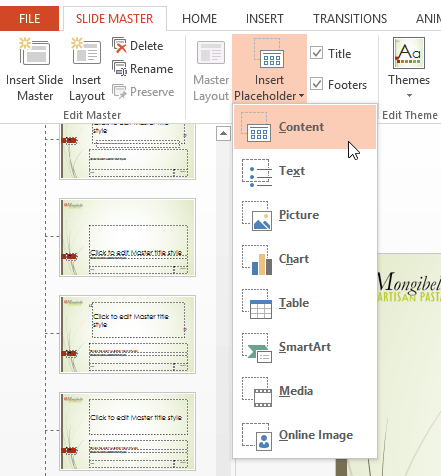Select the bottom layout thumbnail in the pane

127,431
